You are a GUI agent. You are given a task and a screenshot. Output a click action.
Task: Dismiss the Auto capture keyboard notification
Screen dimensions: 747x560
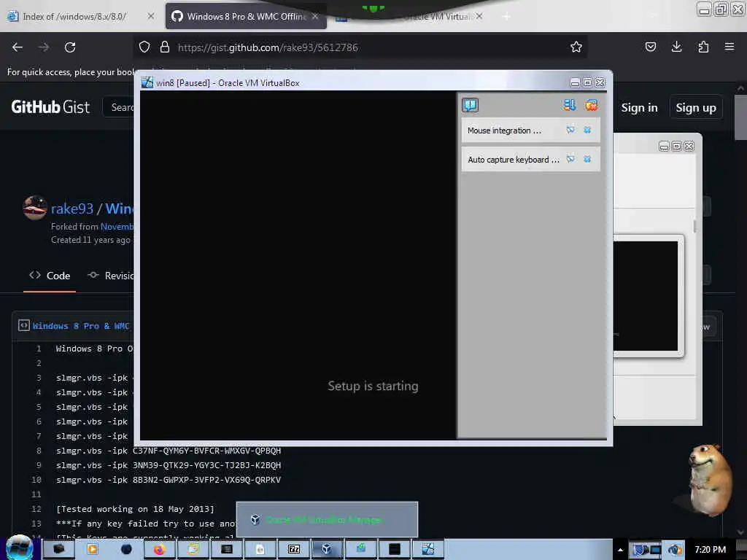587,159
